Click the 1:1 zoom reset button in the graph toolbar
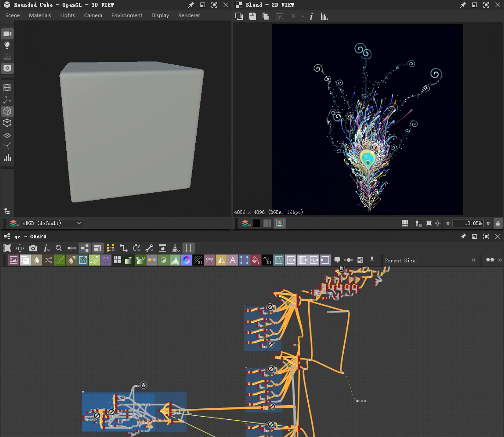504x437 pixels. 20,248
